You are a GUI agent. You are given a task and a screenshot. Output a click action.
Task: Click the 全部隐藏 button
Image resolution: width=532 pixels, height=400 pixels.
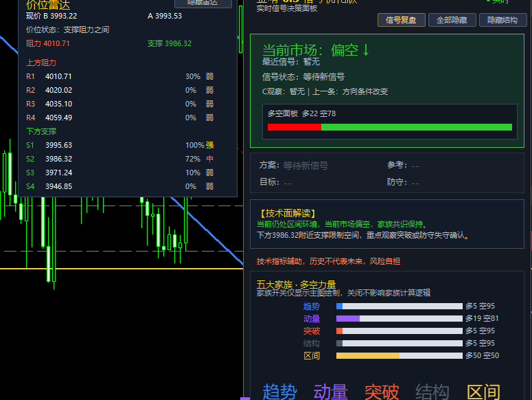pyautogui.click(x=452, y=20)
